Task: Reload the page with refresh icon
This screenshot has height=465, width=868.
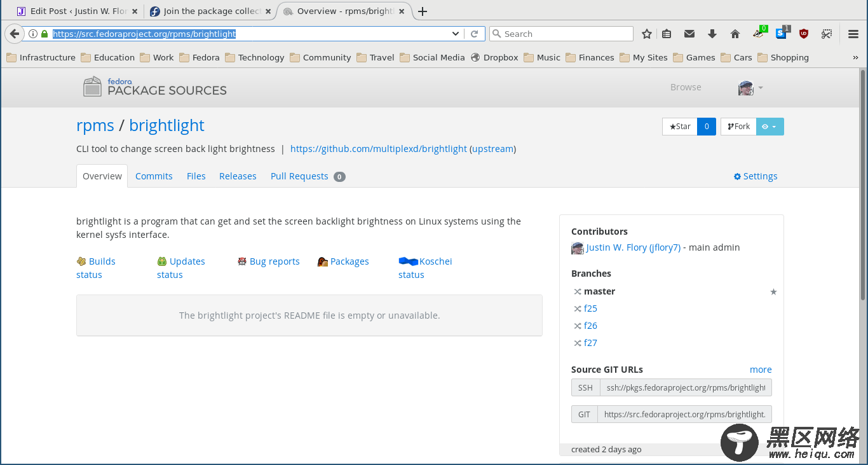Action: pyautogui.click(x=474, y=34)
